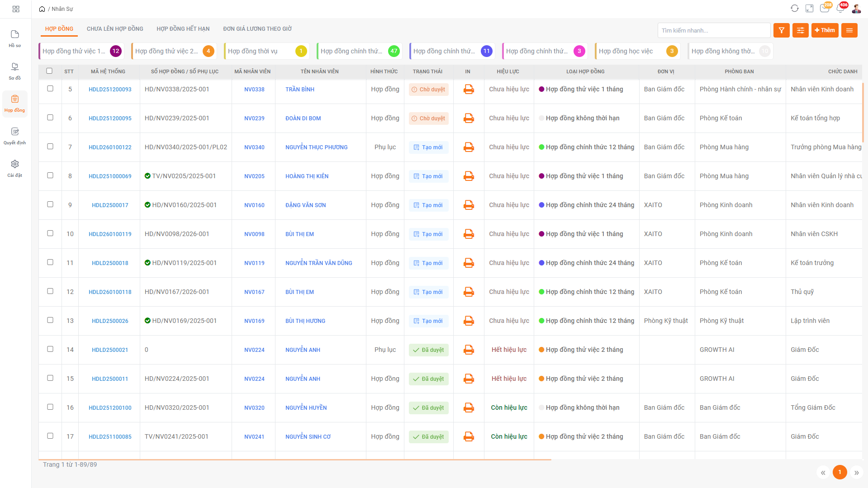Open Cài đặt settings in sidebar
The image size is (868, 488).
pyautogui.click(x=15, y=168)
